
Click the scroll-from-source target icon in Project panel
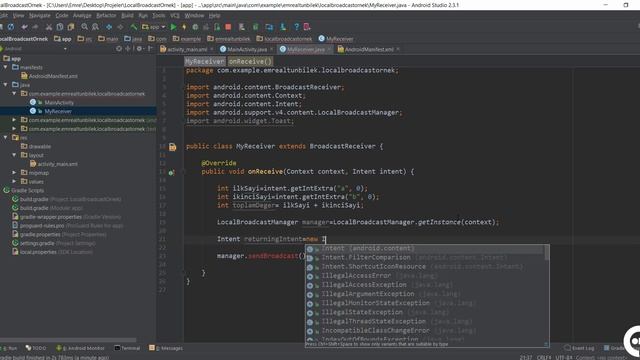tap(119, 49)
